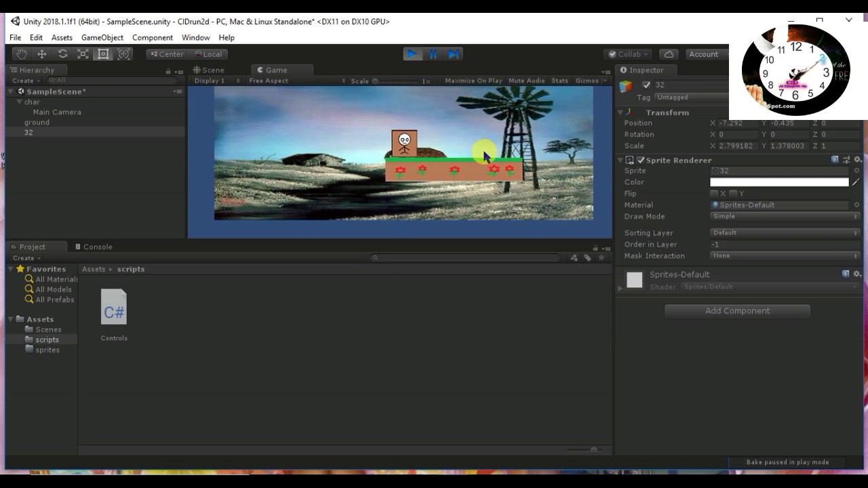Viewport: 868px width, 488px height.
Task: Enable the Flip X checkbox
Action: (x=714, y=193)
